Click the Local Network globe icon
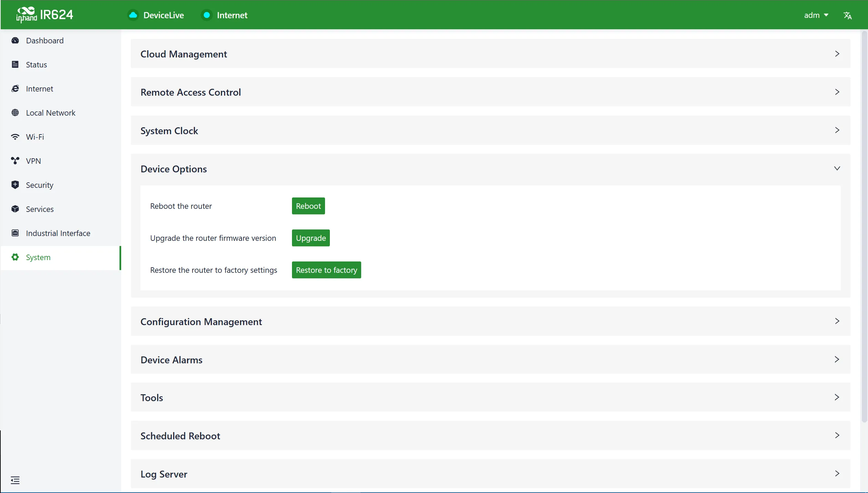This screenshot has width=868, height=493. tap(15, 113)
